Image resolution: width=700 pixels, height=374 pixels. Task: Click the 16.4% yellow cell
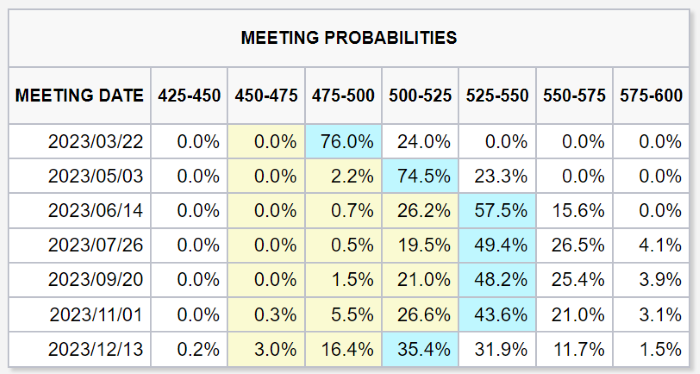pos(343,349)
